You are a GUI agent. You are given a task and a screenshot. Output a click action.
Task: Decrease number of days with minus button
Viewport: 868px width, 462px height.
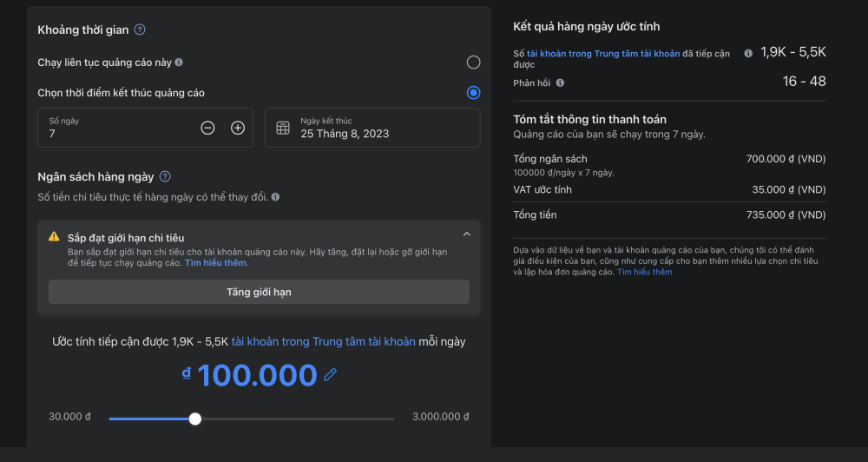pos(207,128)
